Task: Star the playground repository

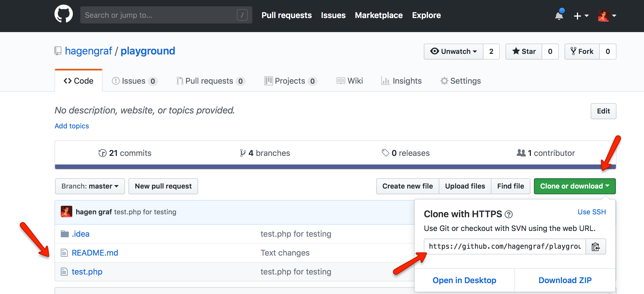Action: coord(524,52)
